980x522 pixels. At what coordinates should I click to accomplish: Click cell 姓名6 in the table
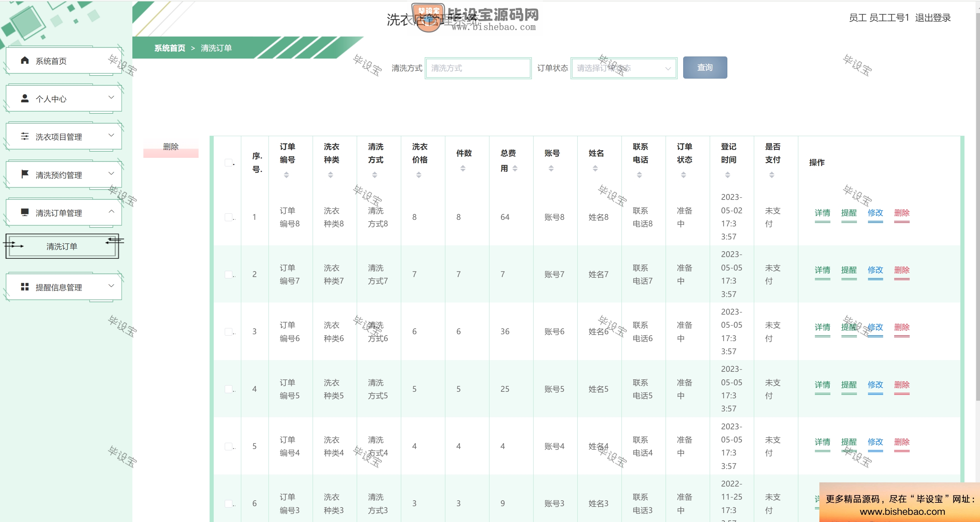(598, 332)
